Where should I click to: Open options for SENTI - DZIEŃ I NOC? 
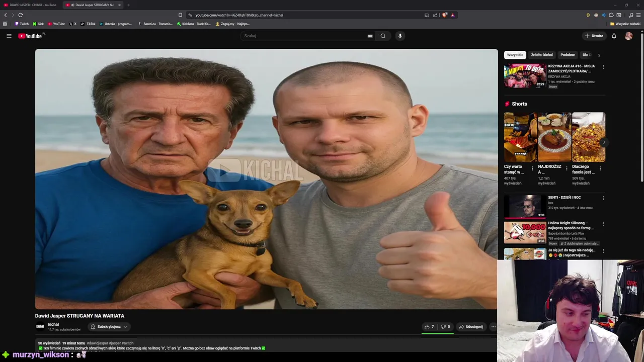(603, 198)
